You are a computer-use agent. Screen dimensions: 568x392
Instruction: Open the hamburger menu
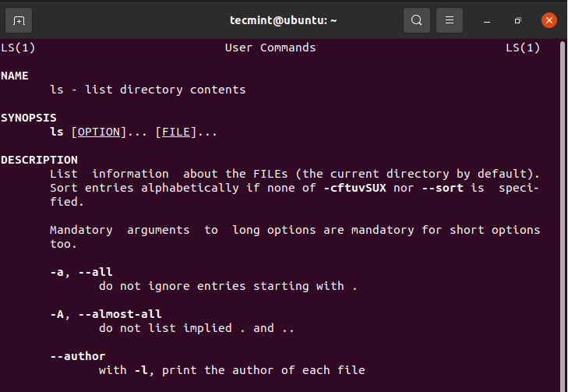pyautogui.click(x=450, y=20)
